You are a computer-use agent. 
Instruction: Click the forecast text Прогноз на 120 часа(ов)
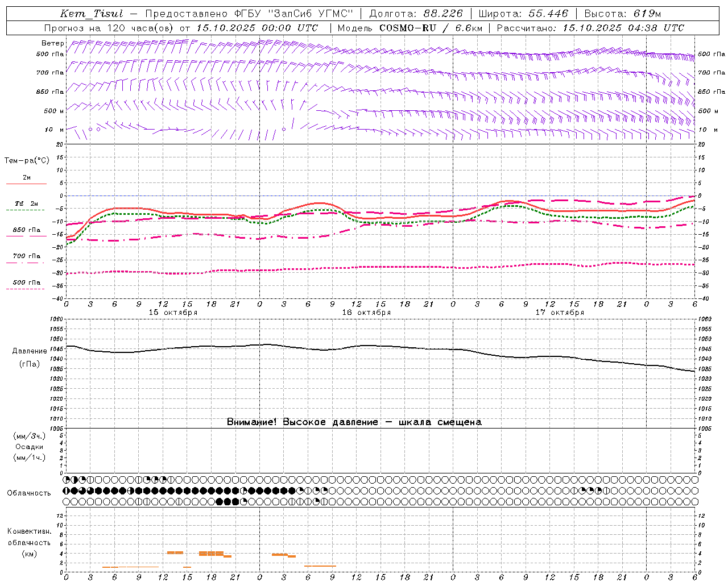(x=110, y=28)
